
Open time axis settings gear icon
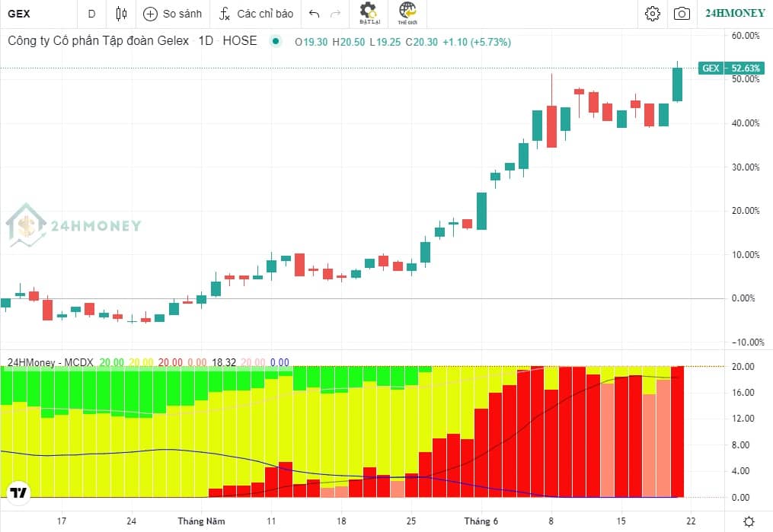749,521
